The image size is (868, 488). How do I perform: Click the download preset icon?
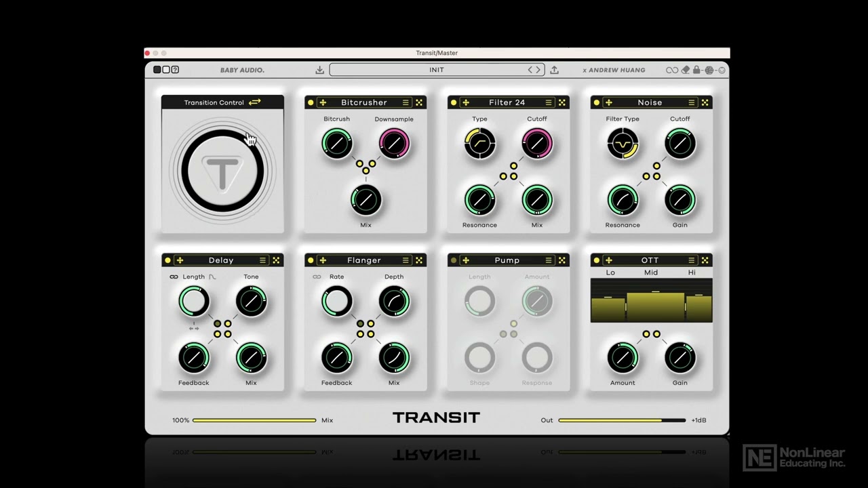tap(319, 70)
